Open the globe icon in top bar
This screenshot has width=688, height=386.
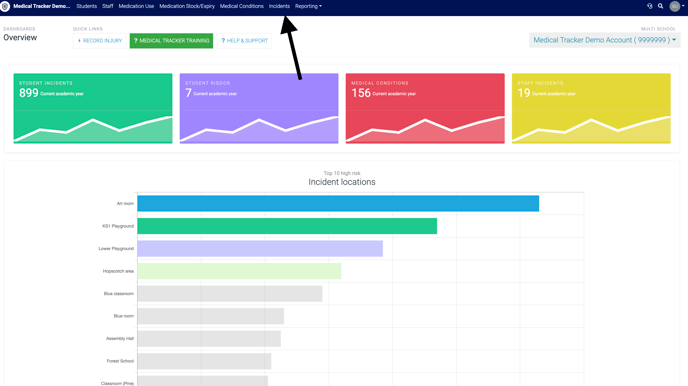click(x=650, y=6)
